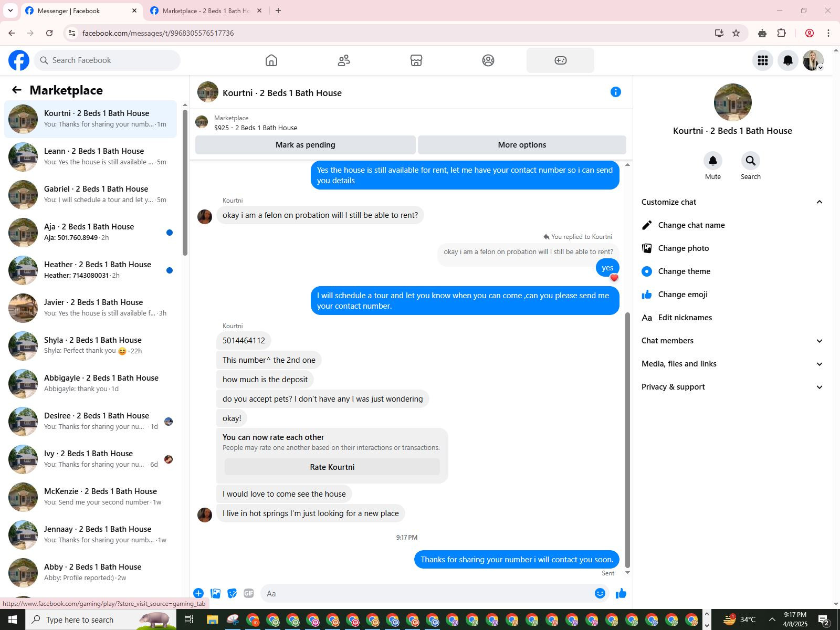Screen dimensions: 840x630
Task: Search within the conversation
Action: [751, 161]
